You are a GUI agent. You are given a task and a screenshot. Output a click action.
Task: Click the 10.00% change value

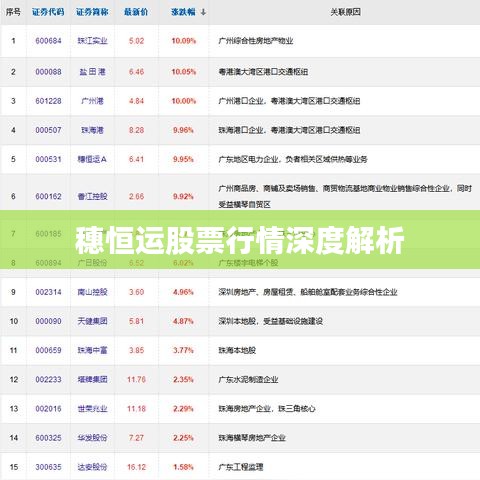click(184, 101)
